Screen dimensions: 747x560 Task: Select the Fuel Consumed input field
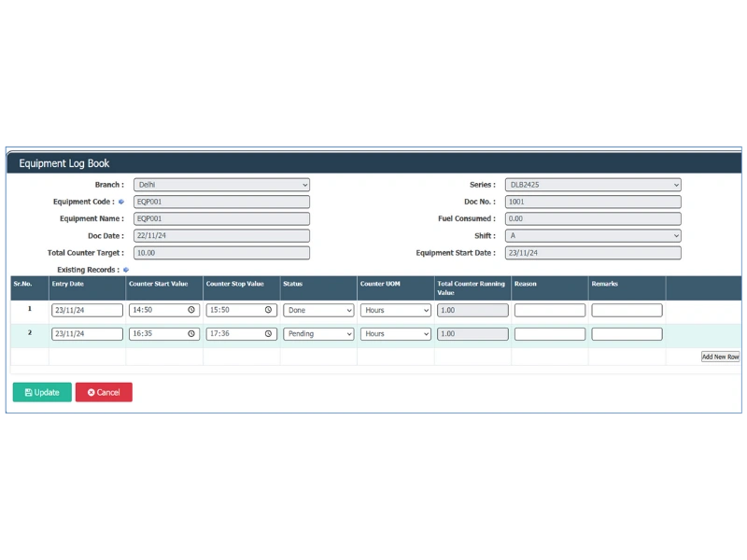point(591,218)
